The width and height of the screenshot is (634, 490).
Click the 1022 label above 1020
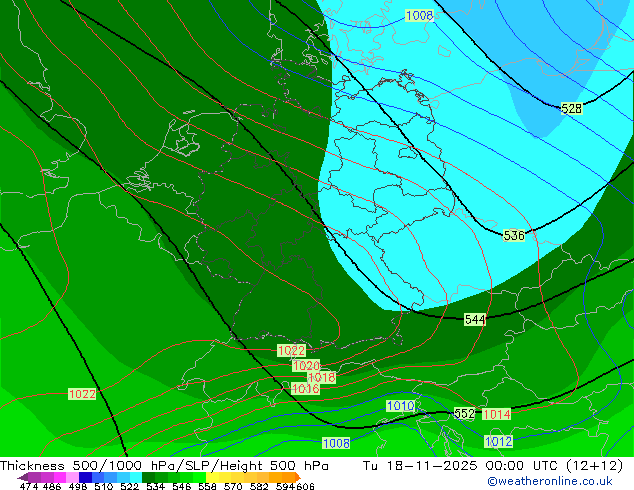pos(291,351)
